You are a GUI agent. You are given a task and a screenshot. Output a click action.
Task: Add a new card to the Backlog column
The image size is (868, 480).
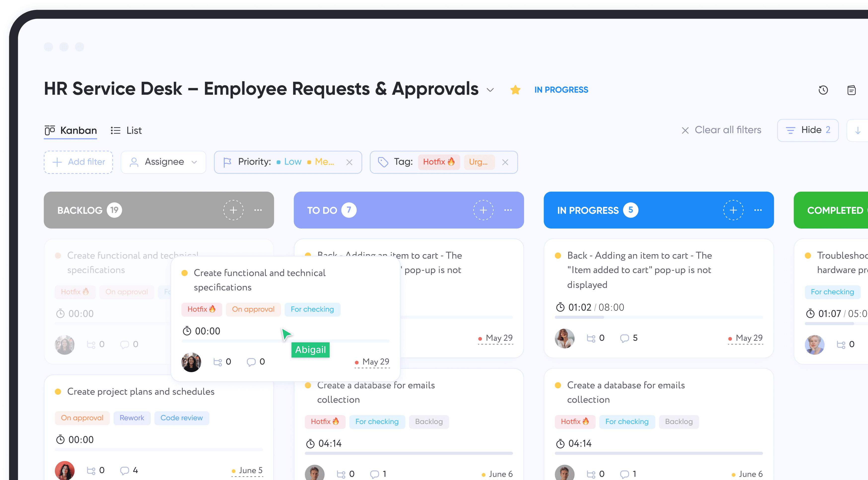[233, 210]
